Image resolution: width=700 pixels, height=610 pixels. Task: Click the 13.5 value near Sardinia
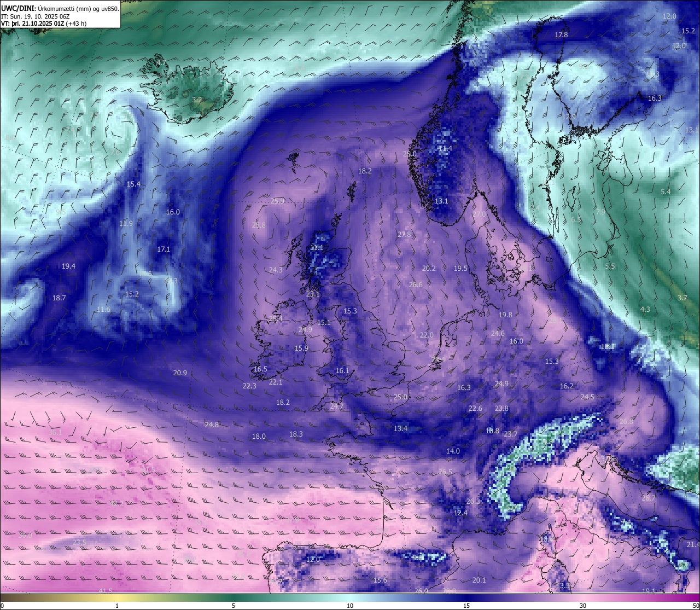(x=563, y=585)
